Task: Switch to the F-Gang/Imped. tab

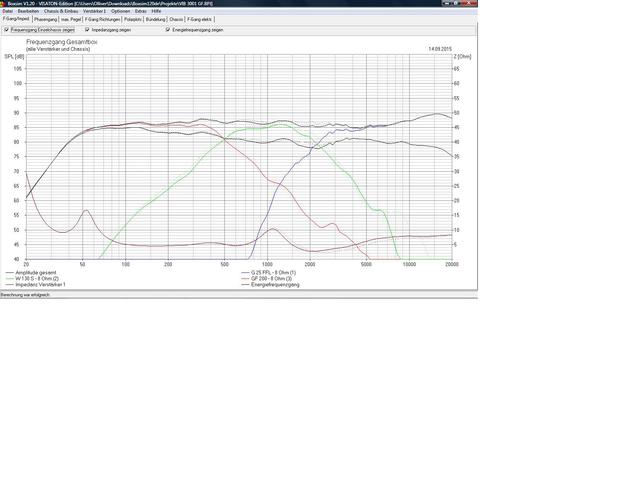Action: coord(16,19)
